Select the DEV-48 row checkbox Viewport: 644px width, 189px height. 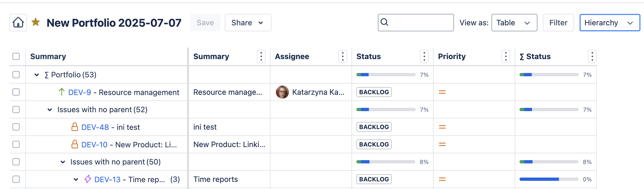[16, 127]
